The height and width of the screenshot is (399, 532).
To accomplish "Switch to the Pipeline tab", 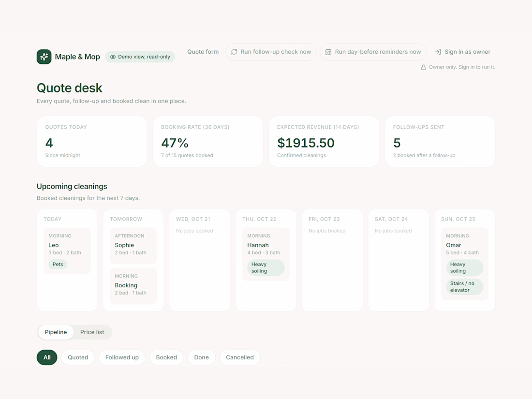I will tap(56, 332).
